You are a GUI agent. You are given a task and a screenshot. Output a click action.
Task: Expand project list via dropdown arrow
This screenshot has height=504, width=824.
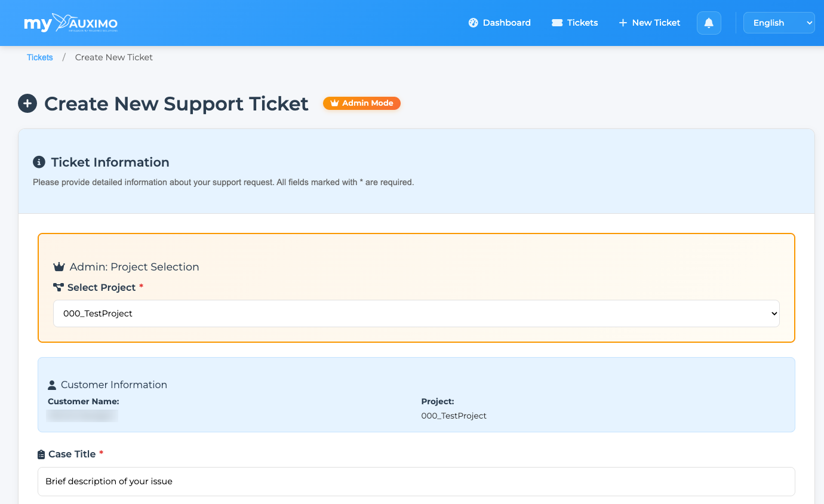(x=774, y=314)
